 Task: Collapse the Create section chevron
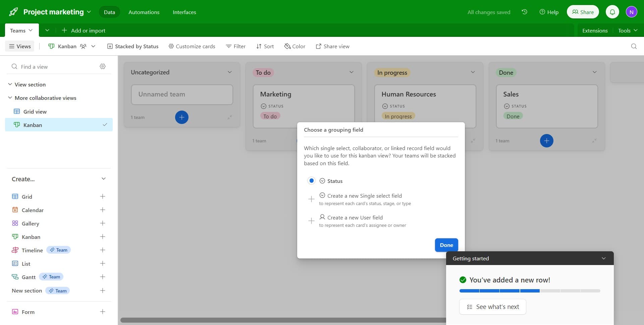click(x=104, y=179)
